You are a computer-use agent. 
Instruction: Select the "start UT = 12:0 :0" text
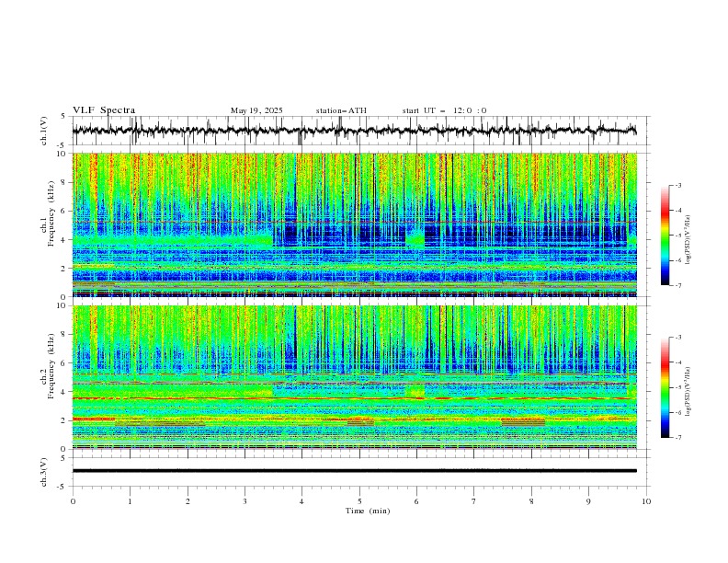click(444, 110)
